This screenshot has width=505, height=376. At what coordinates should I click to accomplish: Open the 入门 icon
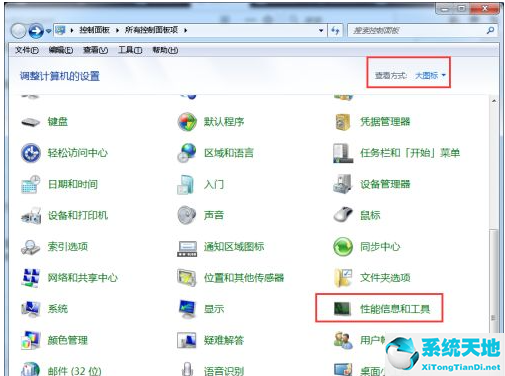[x=186, y=184]
